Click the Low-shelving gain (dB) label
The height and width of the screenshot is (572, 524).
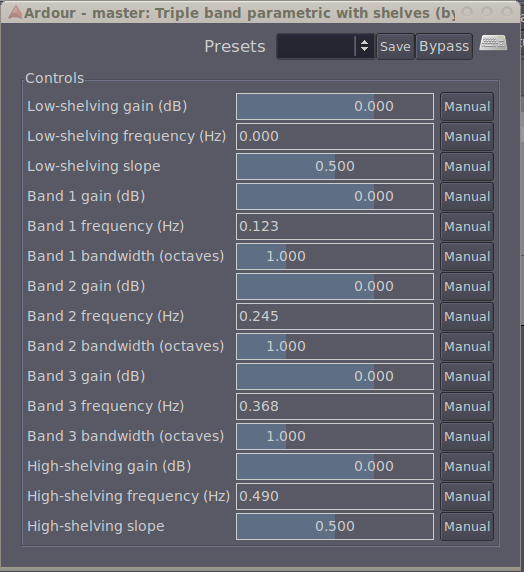(107, 107)
